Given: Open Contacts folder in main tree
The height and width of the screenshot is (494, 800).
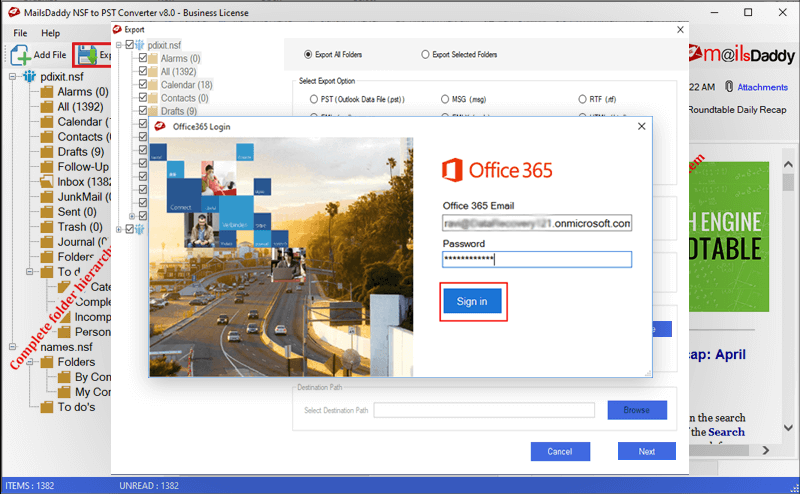Looking at the screenshot, I should (x=84, y=137).
